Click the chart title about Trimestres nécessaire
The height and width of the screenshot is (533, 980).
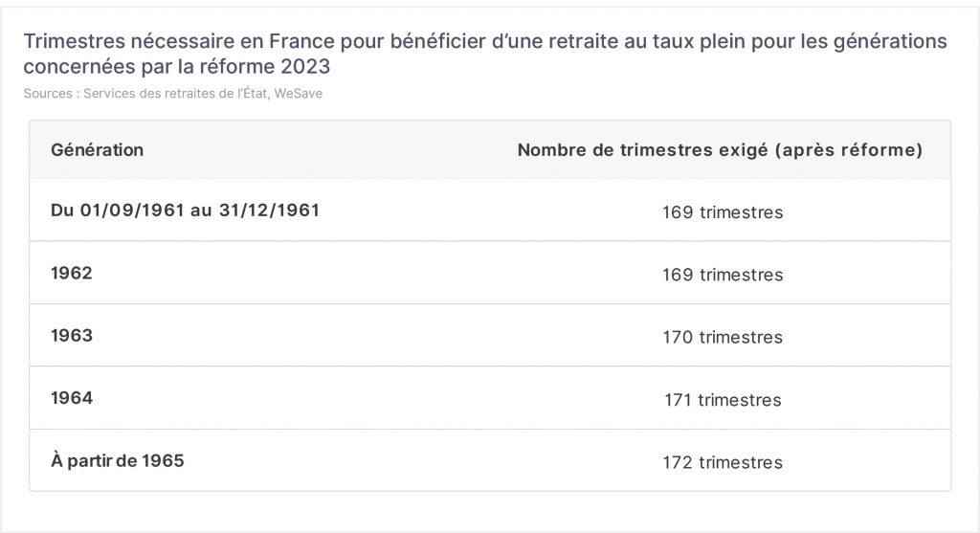pyautogui.click(x=485, y=54)
